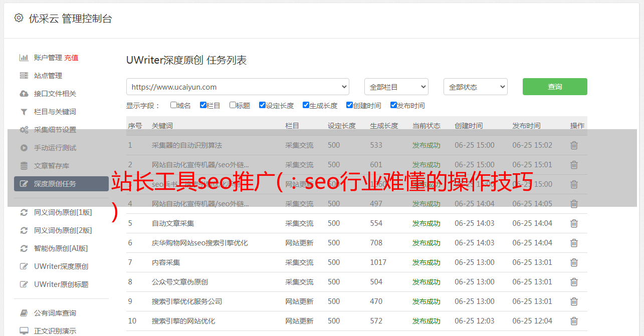Click the 公有词库查询 book icon
This screenshot has width=644, height=336.
coord(24,313)
